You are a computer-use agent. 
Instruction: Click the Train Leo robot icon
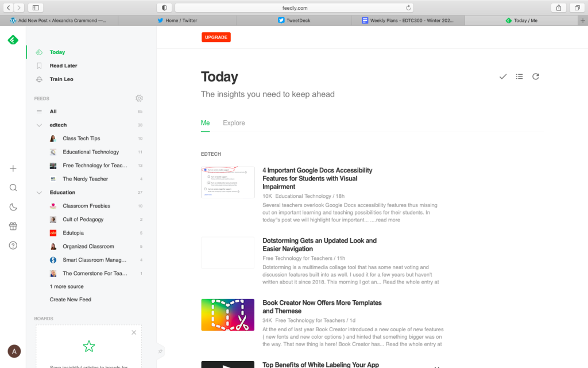pyautogui.click(x=39, y=79)
